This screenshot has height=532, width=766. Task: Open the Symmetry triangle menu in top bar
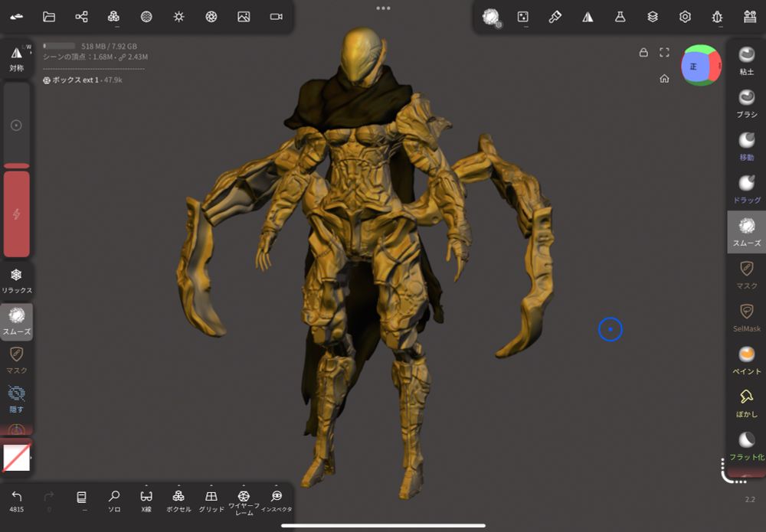click(588, 17)
